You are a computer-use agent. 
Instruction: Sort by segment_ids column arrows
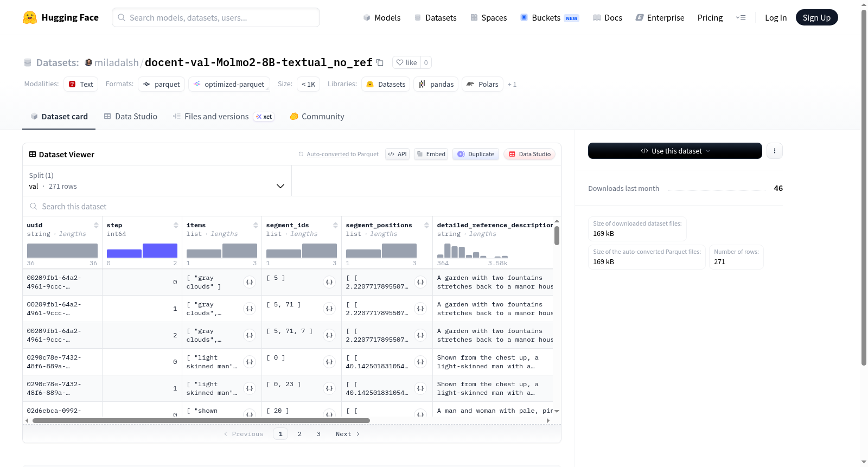point(335,225)
